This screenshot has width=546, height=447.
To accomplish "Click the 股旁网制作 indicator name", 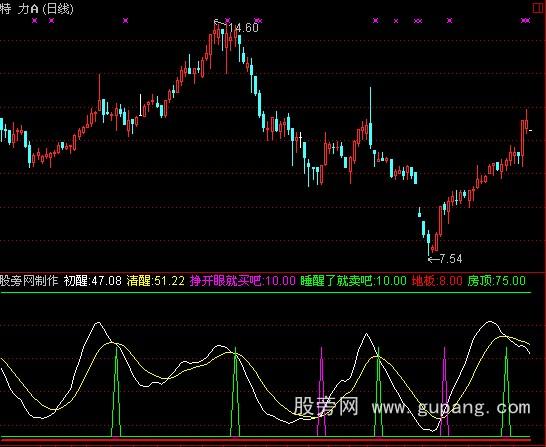I will pyautogui.click(x=29, y=280).
